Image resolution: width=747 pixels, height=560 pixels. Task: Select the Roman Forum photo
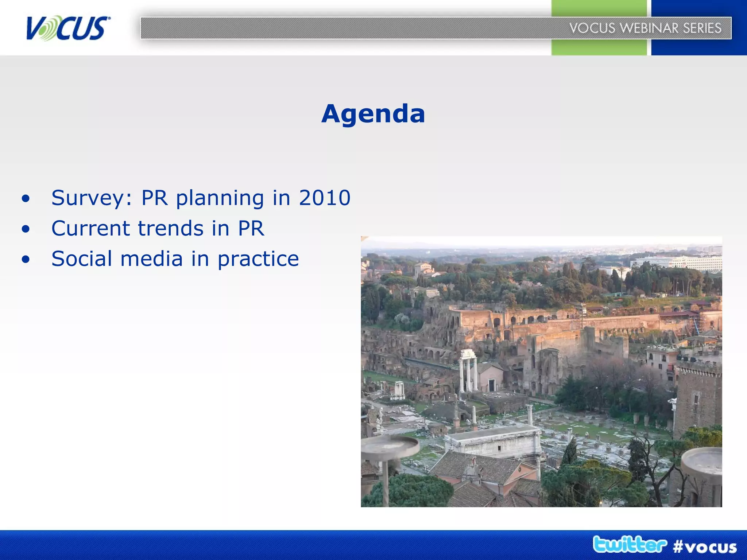point(541,372)
